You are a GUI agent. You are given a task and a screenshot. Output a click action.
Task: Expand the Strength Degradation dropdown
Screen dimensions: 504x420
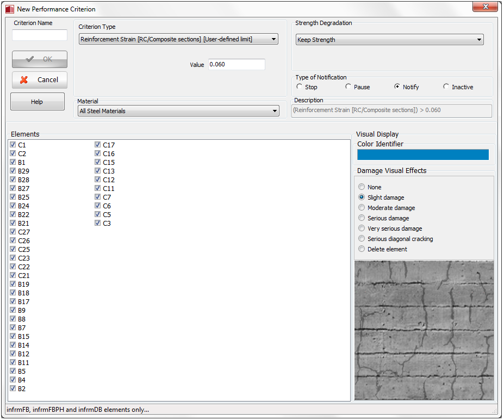tap(389, 40)
